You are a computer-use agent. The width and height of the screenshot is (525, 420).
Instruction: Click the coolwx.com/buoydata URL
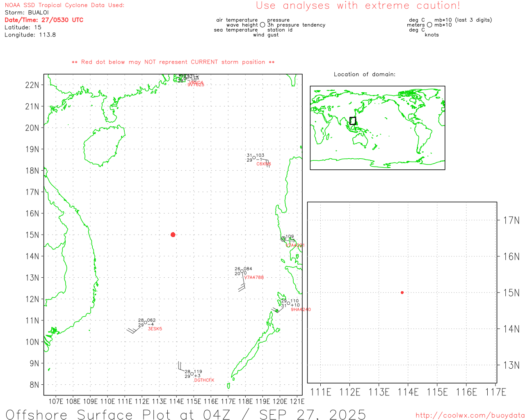pos(470,415)
